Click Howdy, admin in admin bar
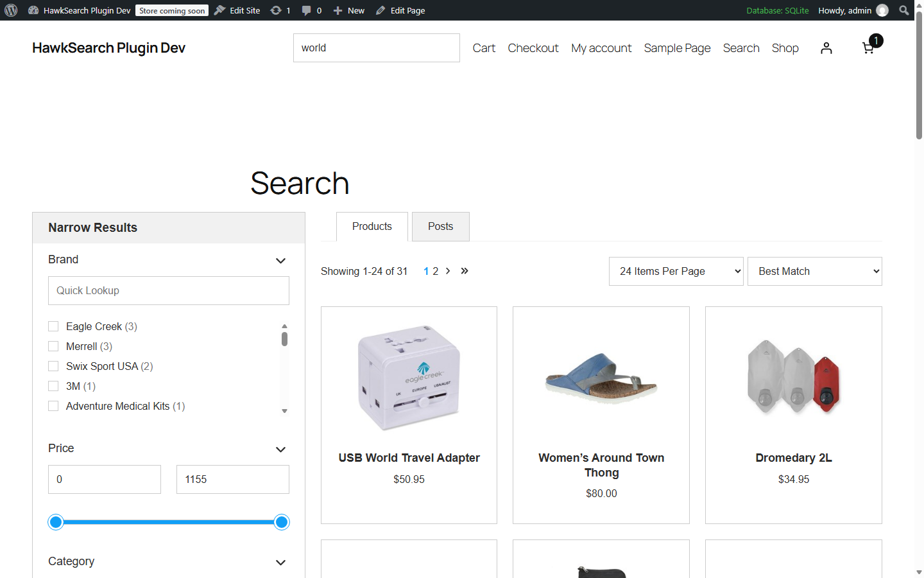This screenshot has width=924, height=578. click(x=844, y=10)
